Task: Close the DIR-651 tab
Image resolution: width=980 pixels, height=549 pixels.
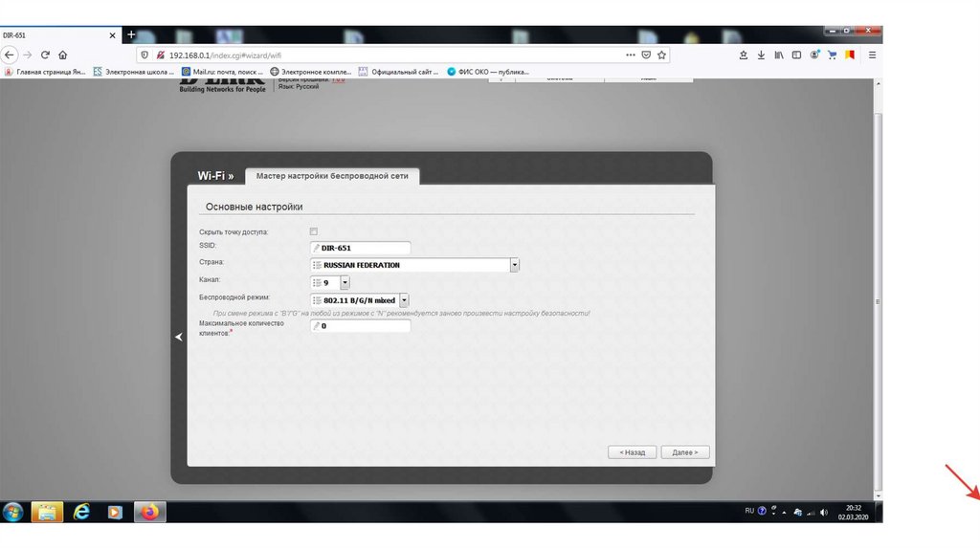Action: [x=113, y=35]
